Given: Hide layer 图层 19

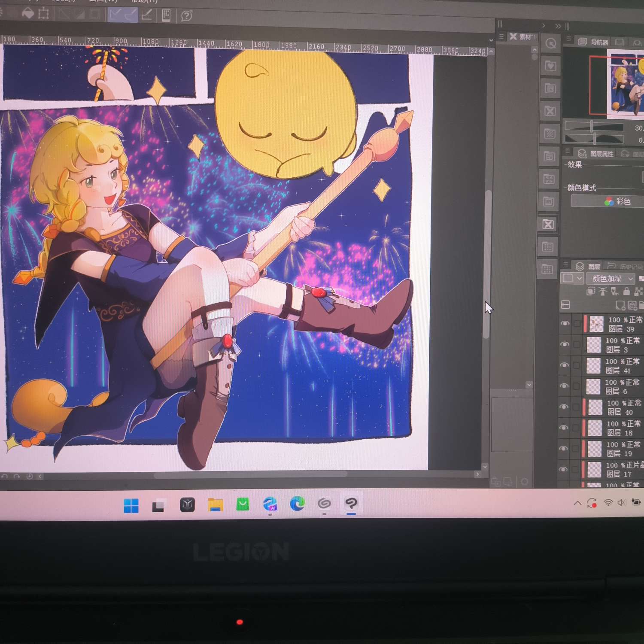Looking at the screenshot, I should coord(563,448).
